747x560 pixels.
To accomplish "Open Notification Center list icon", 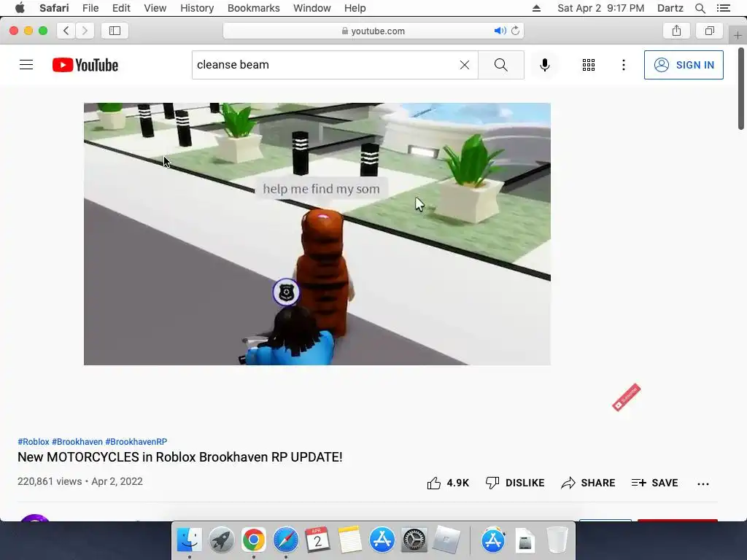I will click(x=723, y=8).
